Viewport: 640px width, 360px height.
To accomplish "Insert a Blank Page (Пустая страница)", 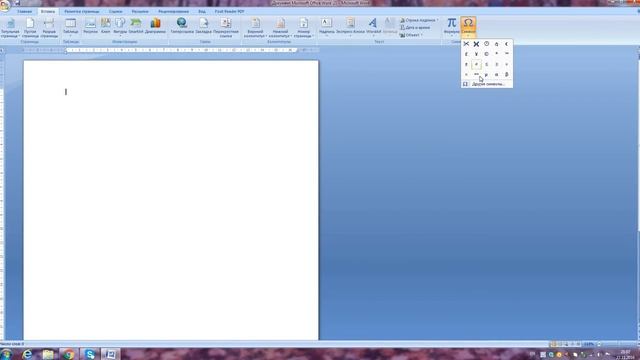I will pyautogui.click(x=30, y=28).
